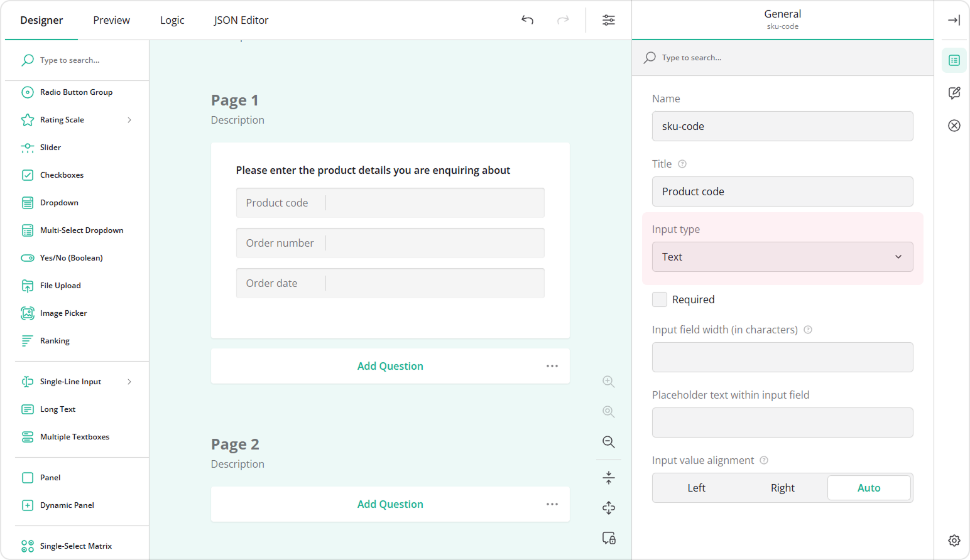Click the zoom in magnifier icon
The height and width of the screenshot is (560, 970).
pos(608,382)
